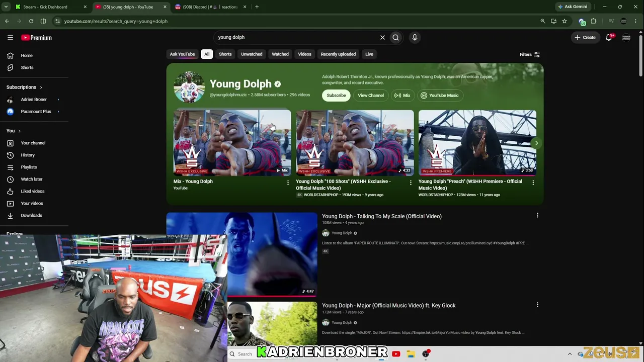Open Liked videos in the sidebar
The height and width of the screenshot is (362, 644).
tap(32, 191)
